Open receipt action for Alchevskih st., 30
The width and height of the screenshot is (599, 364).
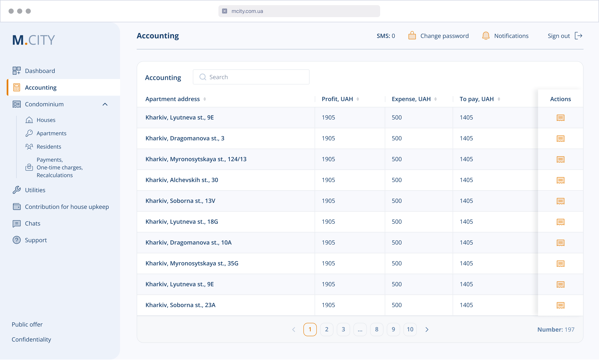pos(560,180)
